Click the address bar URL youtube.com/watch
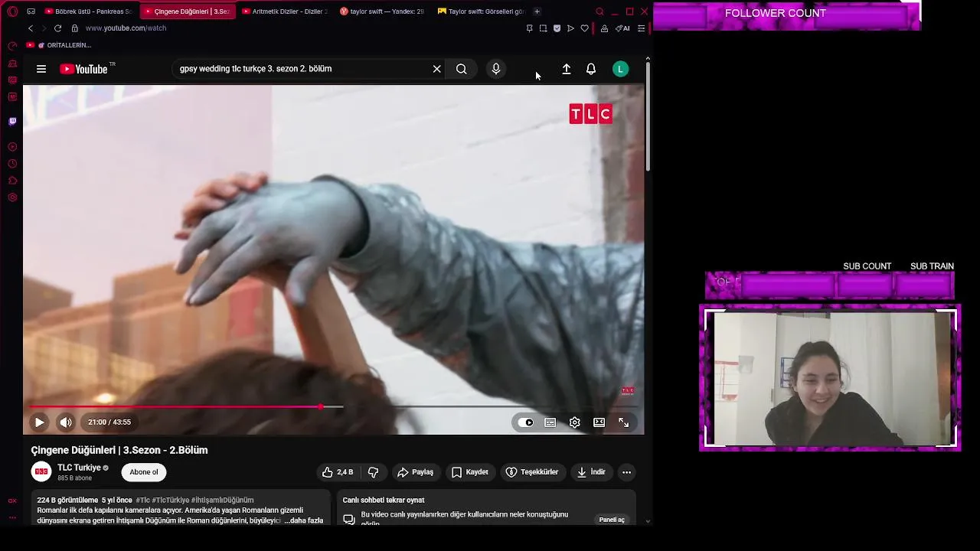This screenshot has height=551, width=980. pos(126,28)
